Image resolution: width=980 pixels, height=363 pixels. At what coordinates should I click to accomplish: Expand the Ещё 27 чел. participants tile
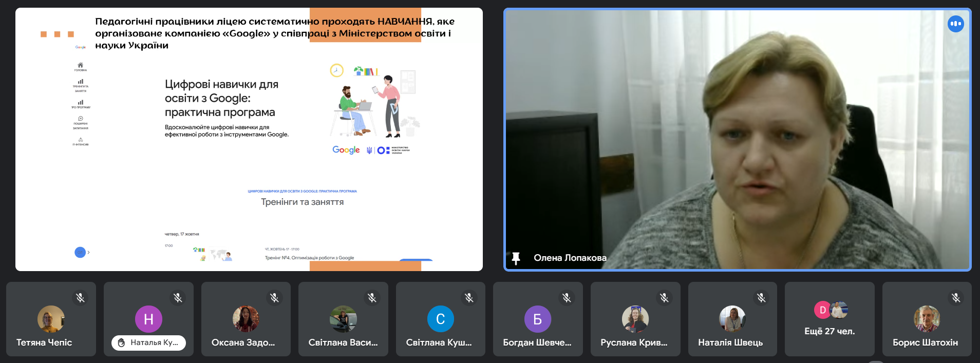(830, 319)
